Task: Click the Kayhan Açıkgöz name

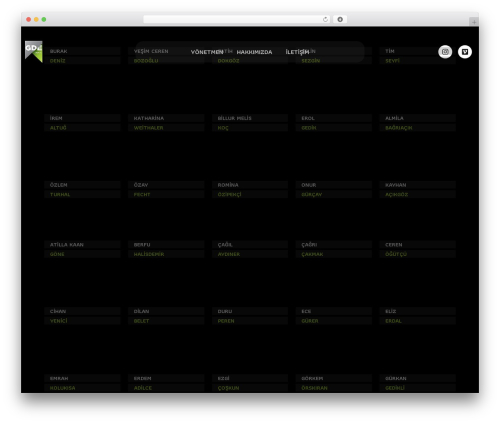Action: [x=418, y=189]
